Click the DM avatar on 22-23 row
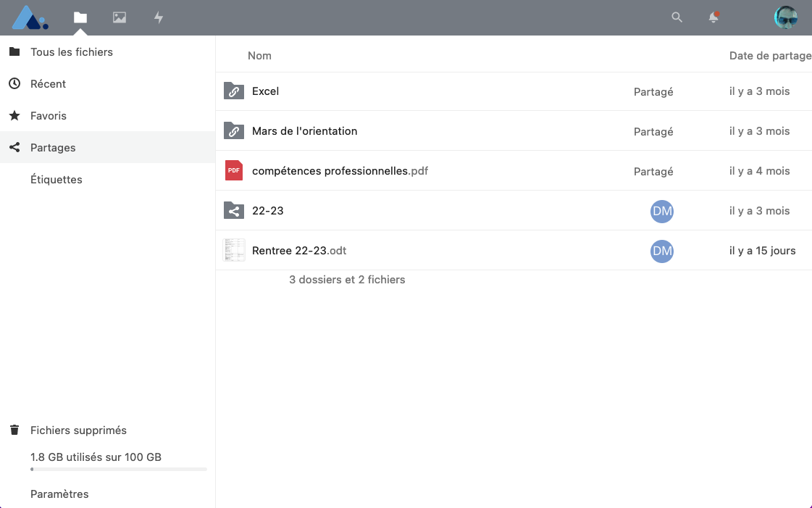The image size is (812, 508). click(x=662, y=212)
